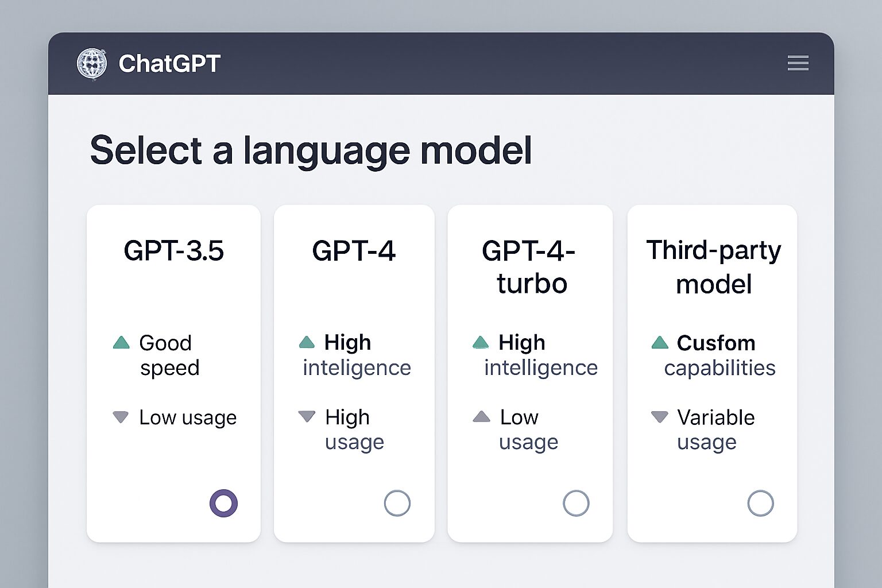Click the green triangle in the GPT-4-turbo card

(x=481, y=343)
